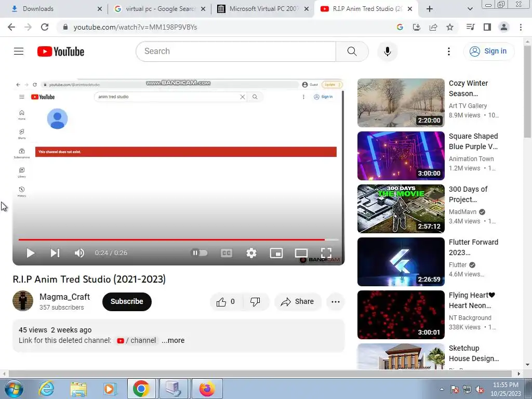Open the Flutter Forward 2023 title
Viewport: 532px width, 399px height.
coord(473,247)
